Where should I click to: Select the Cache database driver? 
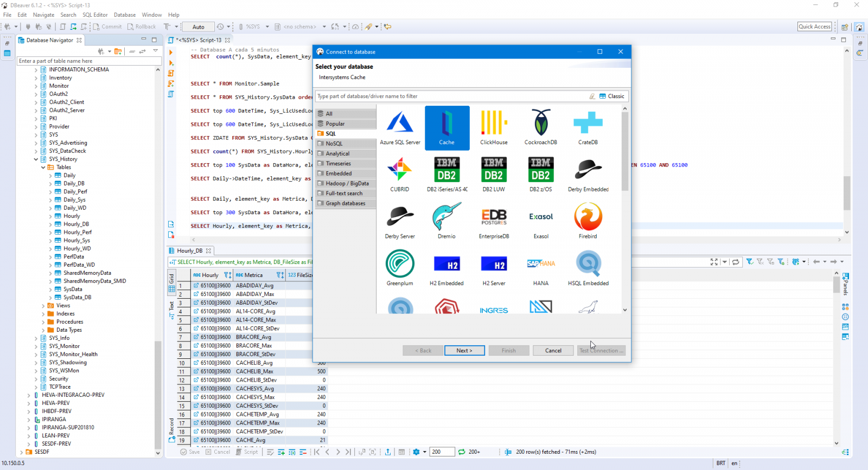447,128
